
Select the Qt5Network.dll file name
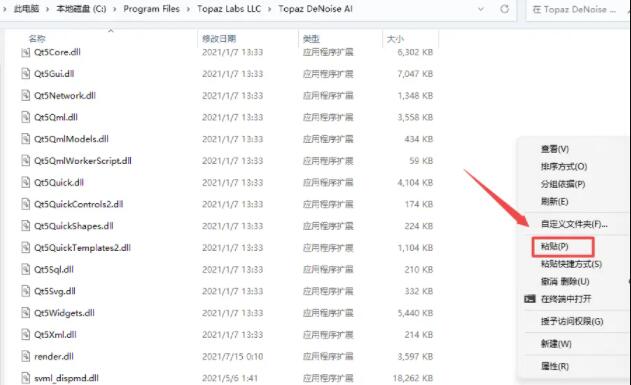(x=65, y=96)
